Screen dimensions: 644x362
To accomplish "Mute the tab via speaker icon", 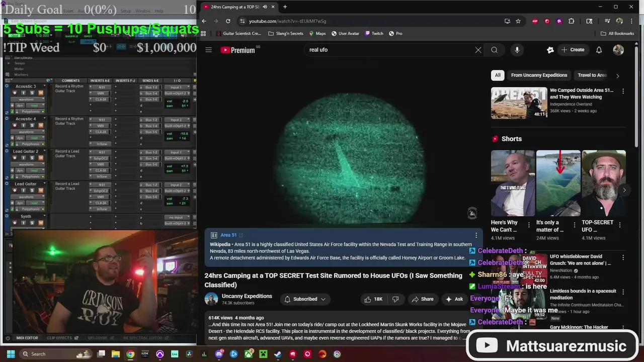I will point(265,7).
